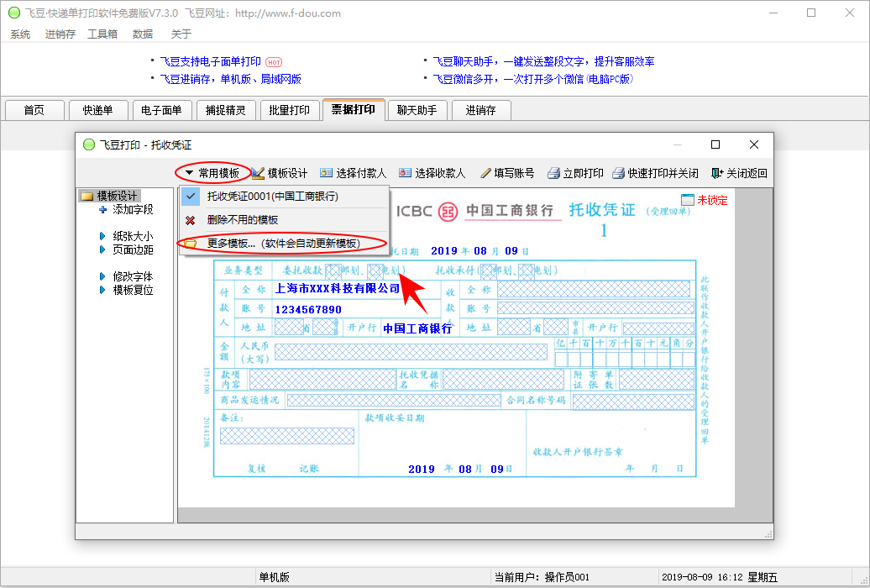Choose 删除不用的模板 menu entry
870x588 pixels.
point(284,220)
